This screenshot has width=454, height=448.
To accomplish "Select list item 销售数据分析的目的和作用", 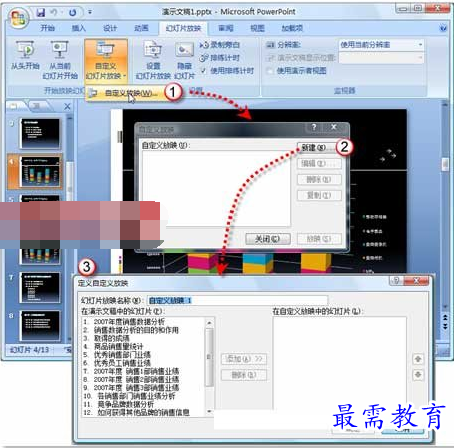I will point(136,330).
